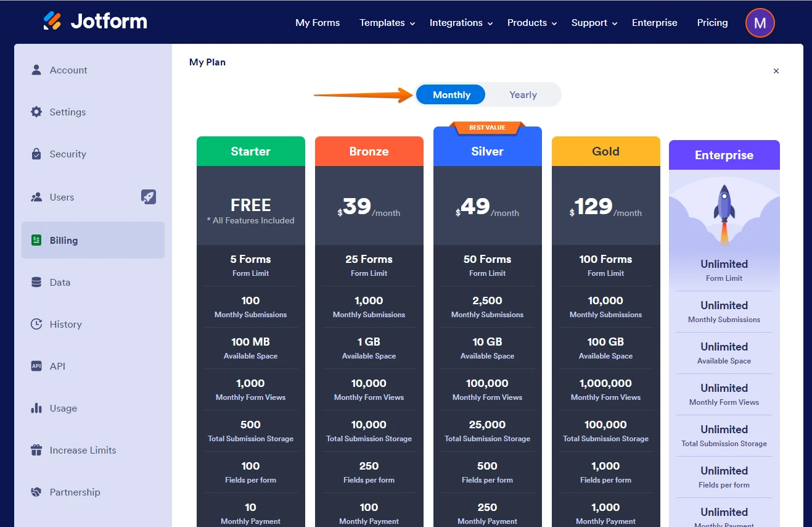Expand the Integrations dropdown
812x527 pixels.
(x=456, y=22)
